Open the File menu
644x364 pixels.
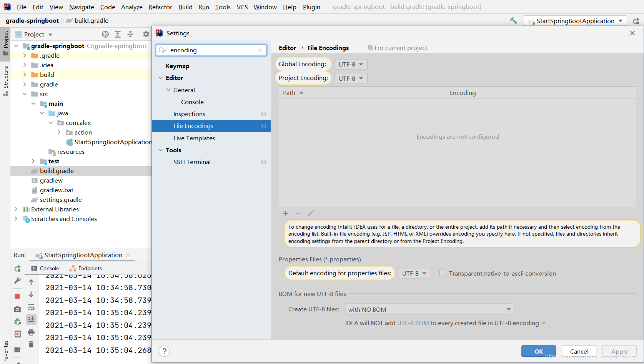[x=22, y=7]
